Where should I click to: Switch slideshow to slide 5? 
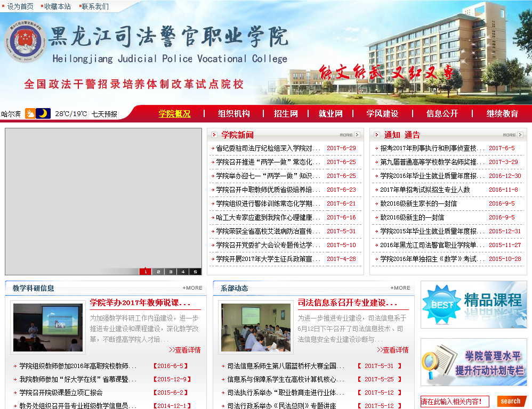coord(195,272)
